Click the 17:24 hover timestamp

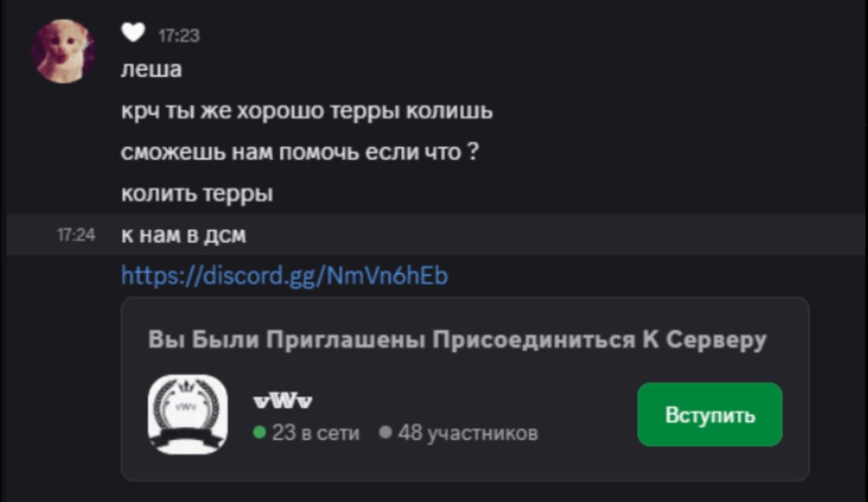point(76,235)
